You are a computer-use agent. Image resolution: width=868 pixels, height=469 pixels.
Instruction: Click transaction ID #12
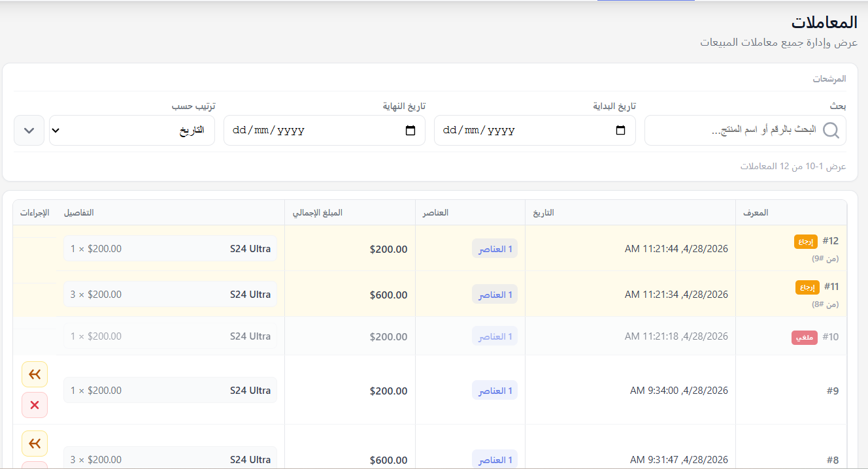tap(830, 241)
